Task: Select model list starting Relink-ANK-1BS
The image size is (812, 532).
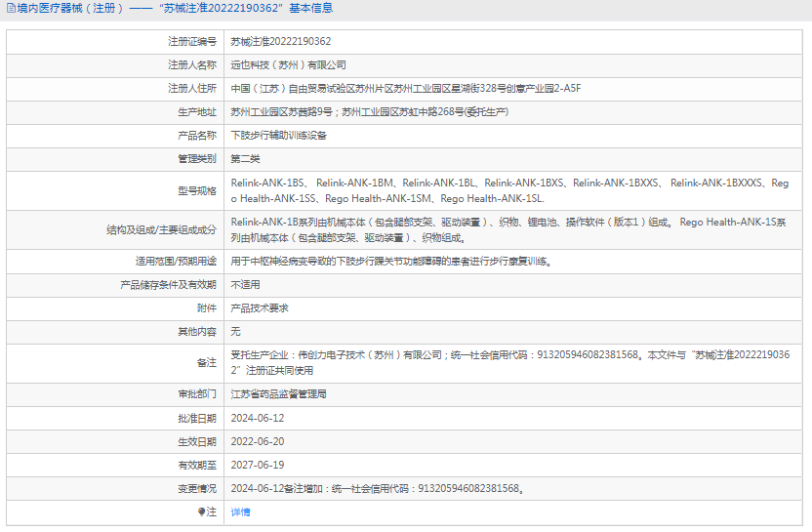Action: pos(509,190)
